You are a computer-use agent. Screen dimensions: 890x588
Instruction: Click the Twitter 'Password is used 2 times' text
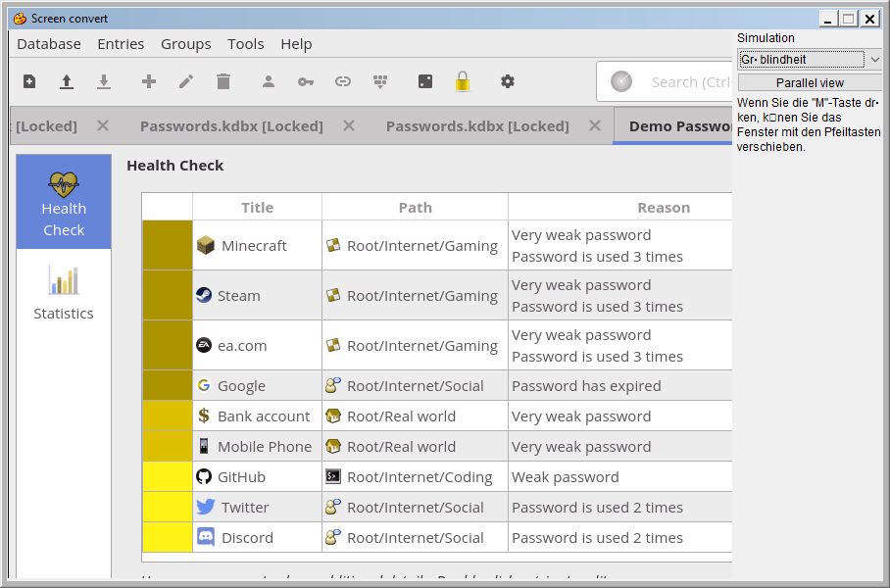tap(597, 507)
